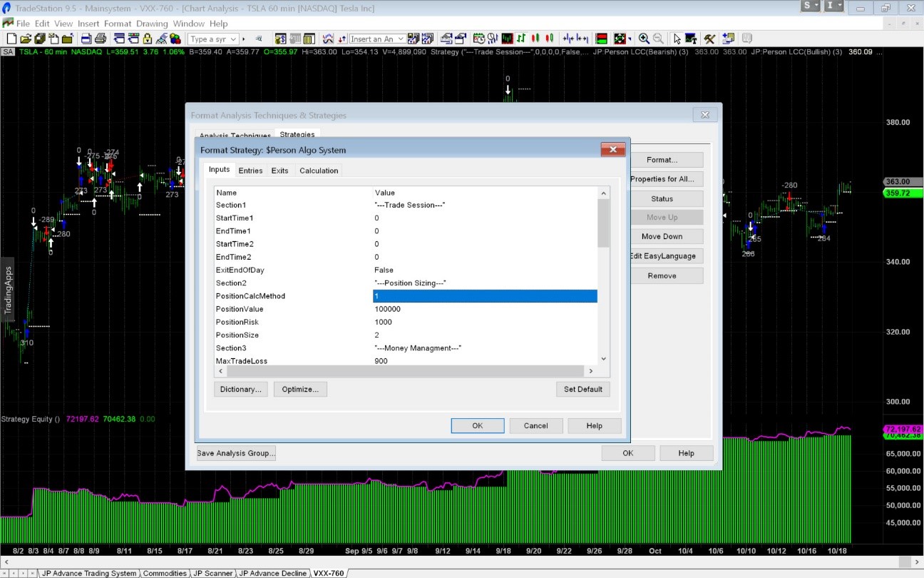Screen dimensions: 924x578
Task: Open the 'Type a symbol' dropdown
Action: 233,39
